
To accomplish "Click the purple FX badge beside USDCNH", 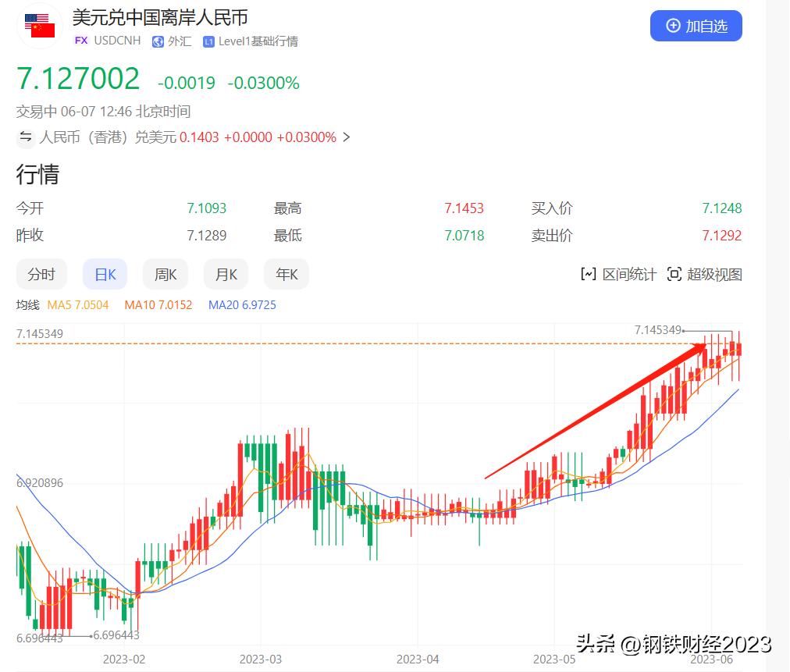I will coord(80,41).
